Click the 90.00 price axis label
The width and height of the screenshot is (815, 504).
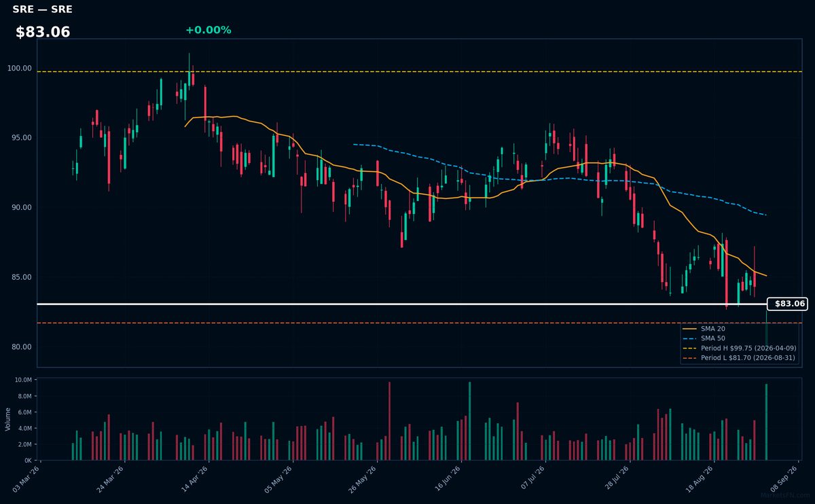(x=22, y=208)
